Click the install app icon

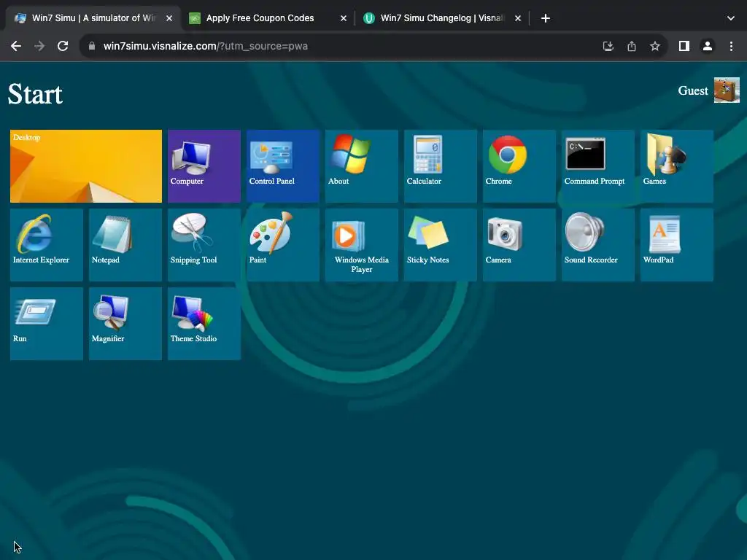[608, 46]
